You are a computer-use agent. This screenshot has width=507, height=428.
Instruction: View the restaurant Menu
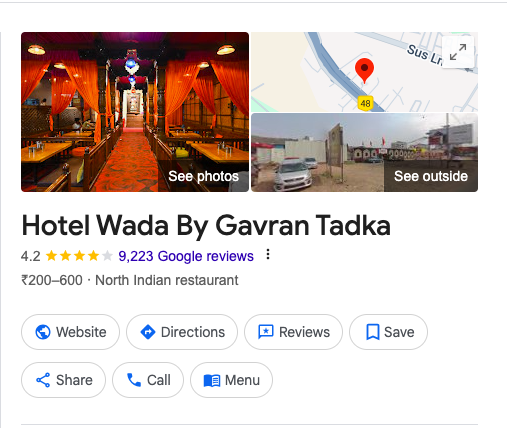[x=231, y=380]
